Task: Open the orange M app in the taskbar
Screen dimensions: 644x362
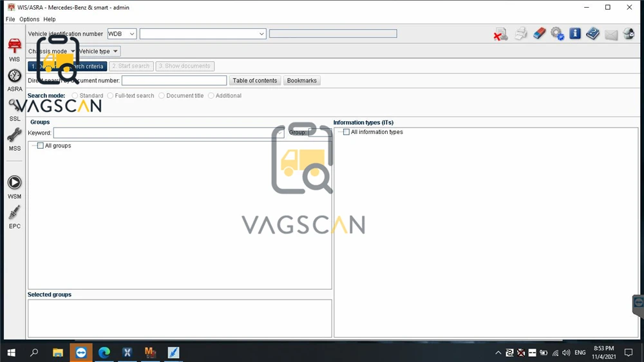Action: click(150, 352)
